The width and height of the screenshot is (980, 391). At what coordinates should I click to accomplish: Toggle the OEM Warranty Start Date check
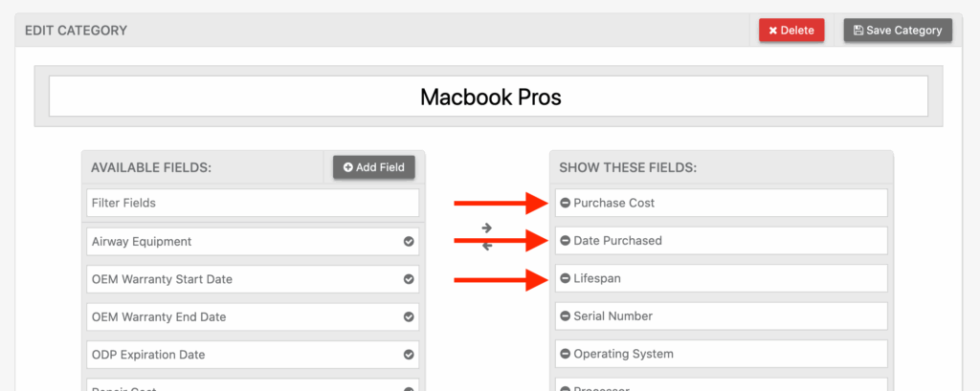coord(409,279)
